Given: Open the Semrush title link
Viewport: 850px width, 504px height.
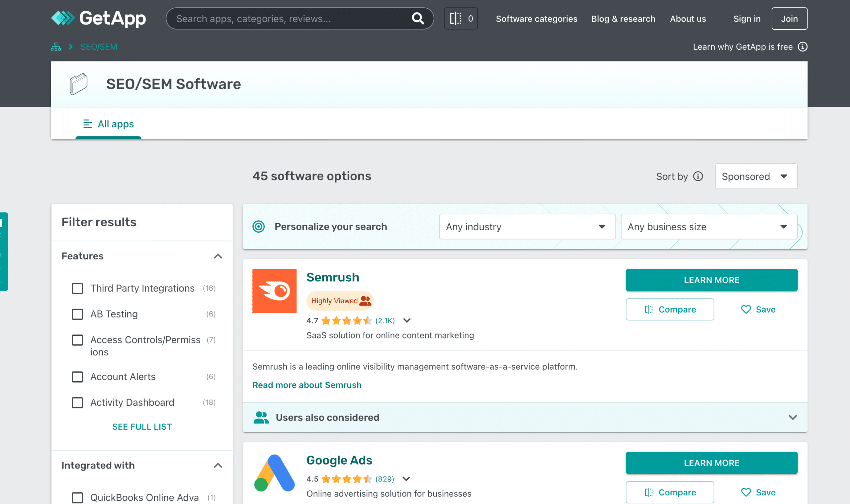Looking at the screenshot, I should pos(332,277).
